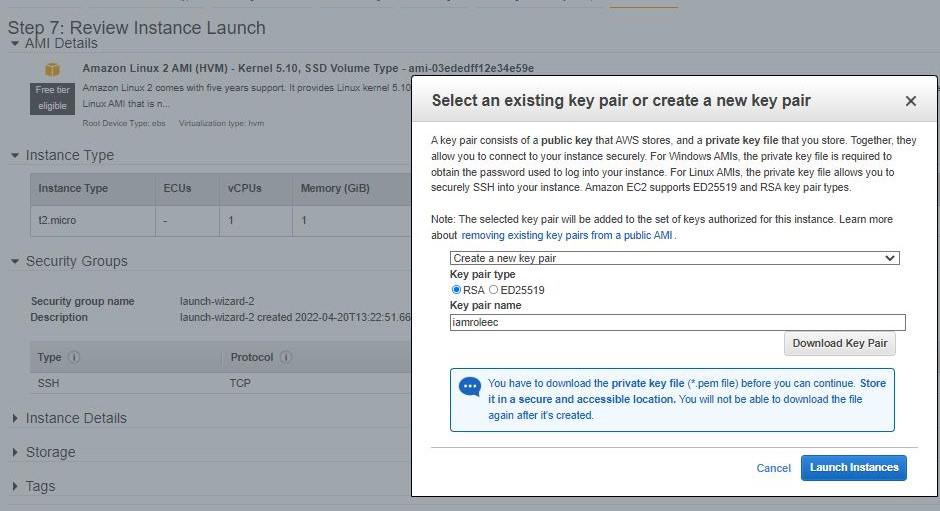Screen dimensions: 940x511
Task: Collapse the Security Groups section
Action: click(15, 261)
